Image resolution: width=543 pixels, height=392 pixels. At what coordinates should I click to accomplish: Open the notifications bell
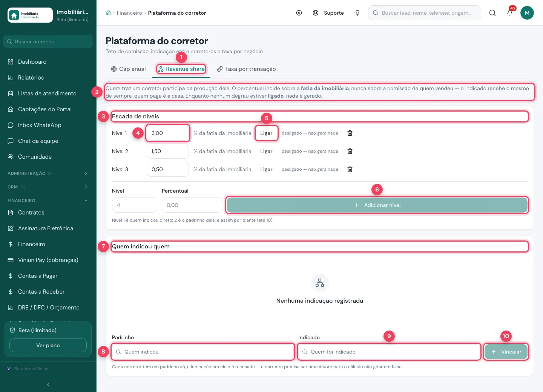click(510, 13)
